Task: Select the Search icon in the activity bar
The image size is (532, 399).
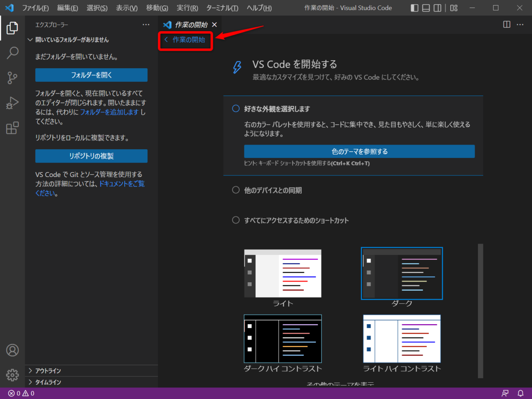Action: [x=12, y=53]
